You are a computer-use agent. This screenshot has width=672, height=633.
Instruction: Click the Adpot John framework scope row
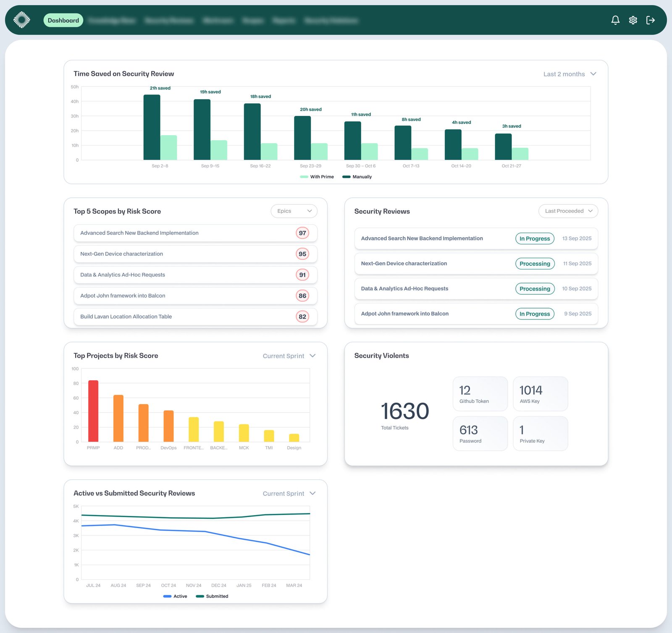click(195, 296)
